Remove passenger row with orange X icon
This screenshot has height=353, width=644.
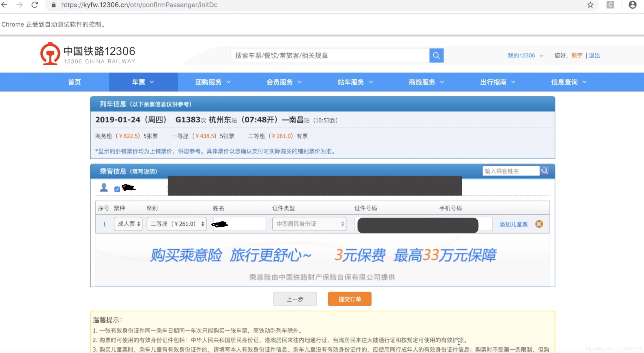[539, 224]
